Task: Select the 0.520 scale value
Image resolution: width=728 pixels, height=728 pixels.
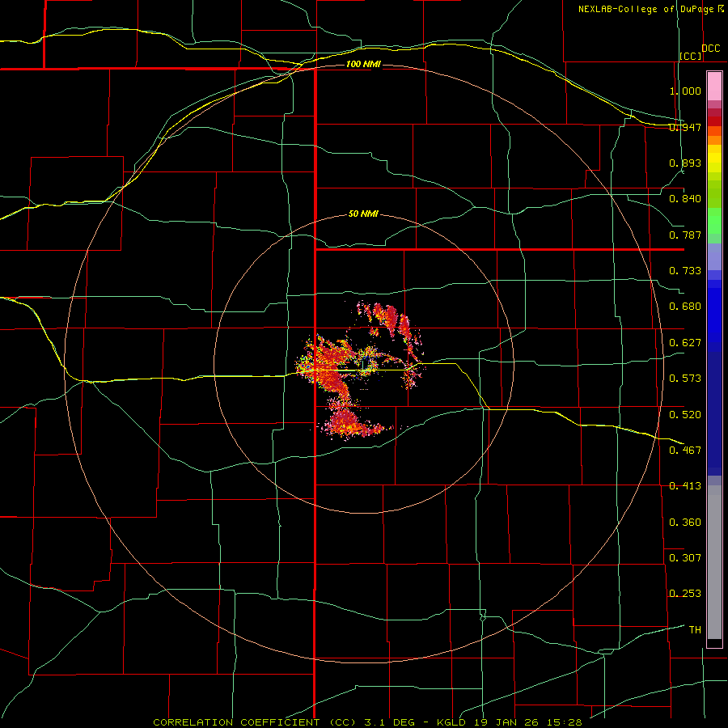Action: 685,414
